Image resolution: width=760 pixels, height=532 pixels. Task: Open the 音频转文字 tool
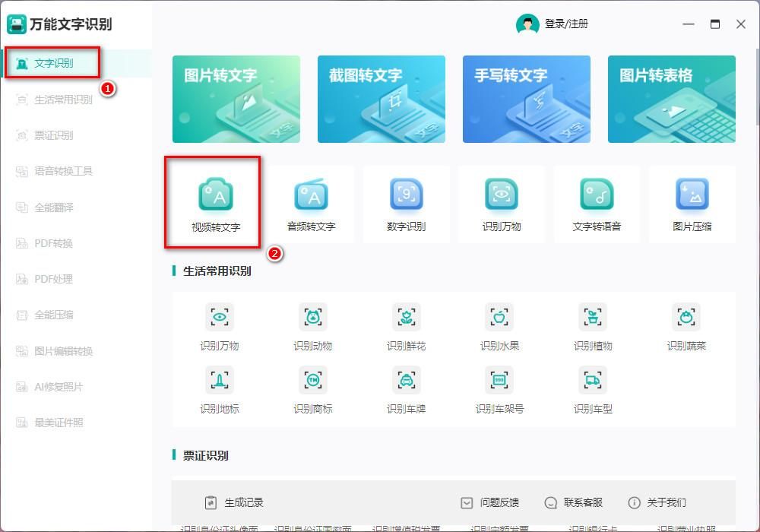(311, 204)
